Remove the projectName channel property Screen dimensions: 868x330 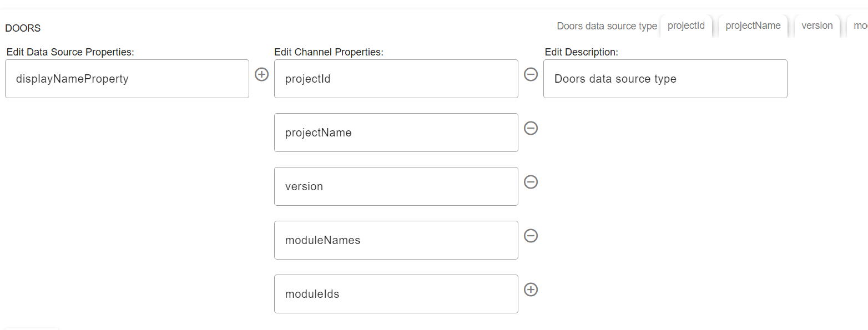coord(531,128)
